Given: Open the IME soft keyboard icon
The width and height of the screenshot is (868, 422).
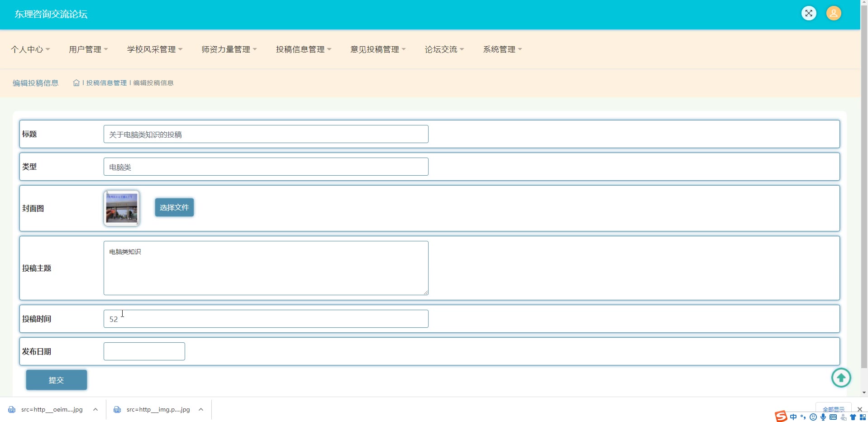Looking at the screenshot, I should click(833, 417).
